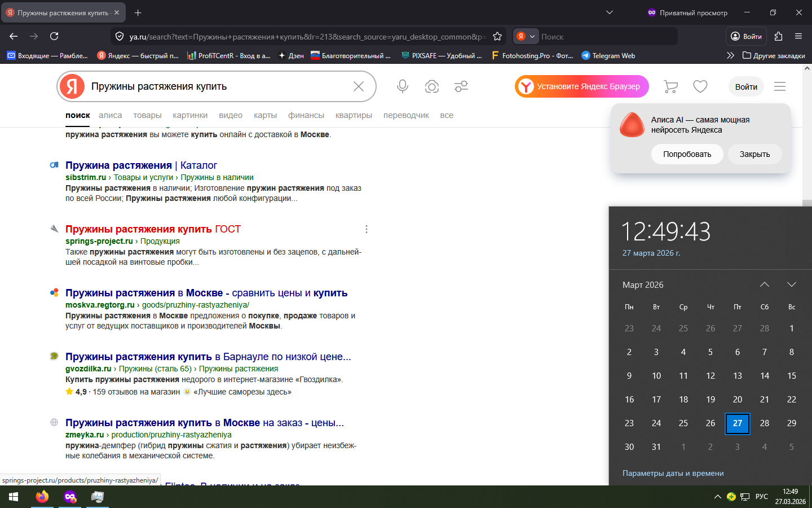Switch to the карты search tab

click(265, 115)
